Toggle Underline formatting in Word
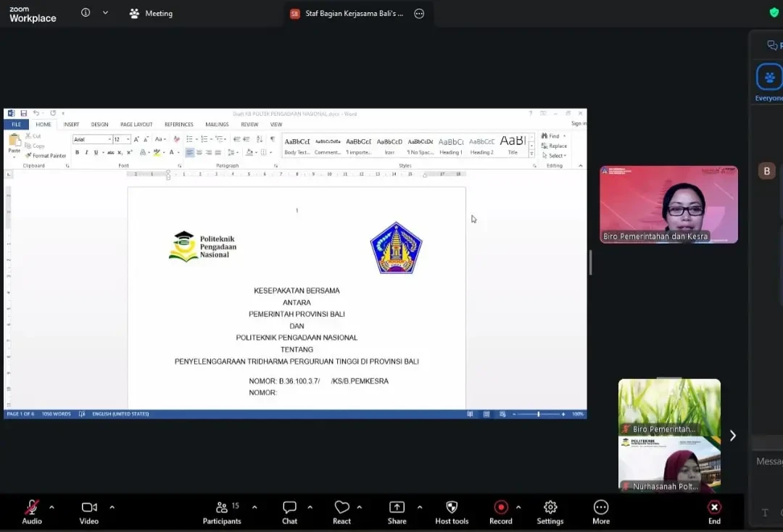Viewport: 783px width, 532px height. click(96, 152)
